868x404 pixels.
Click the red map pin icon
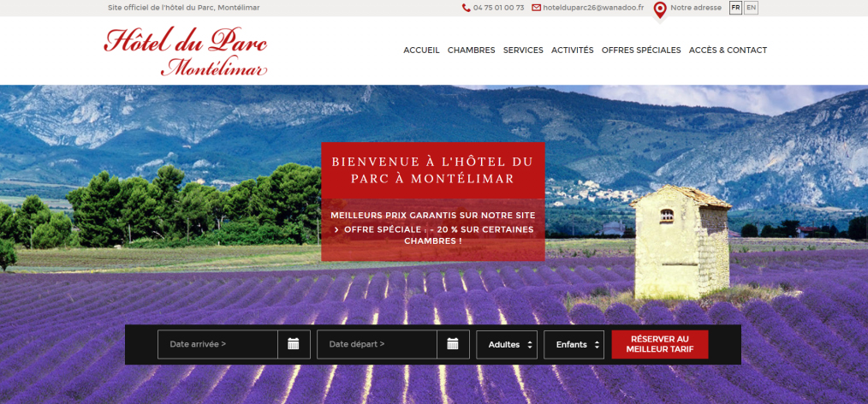659,10
